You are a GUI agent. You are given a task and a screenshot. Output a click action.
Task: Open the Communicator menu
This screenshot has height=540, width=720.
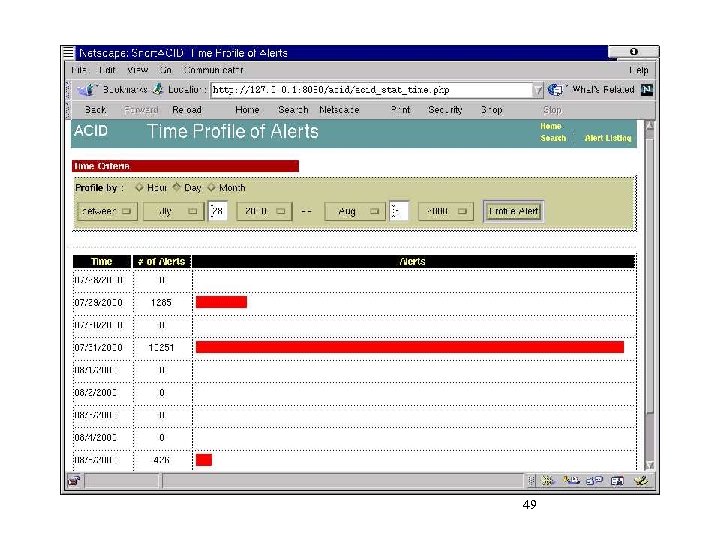click(213, 70)
